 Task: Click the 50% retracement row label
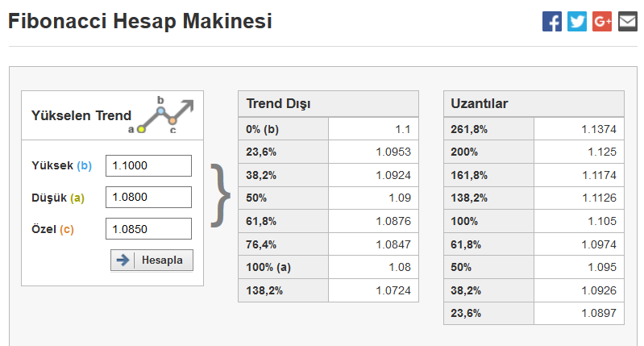[x=256, y=198]
